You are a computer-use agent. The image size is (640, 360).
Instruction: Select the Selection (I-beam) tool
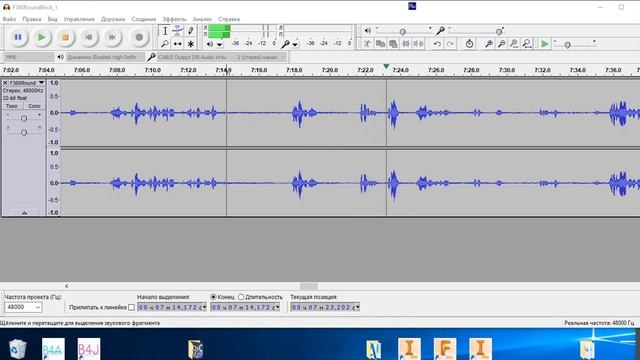pos(165,31)
